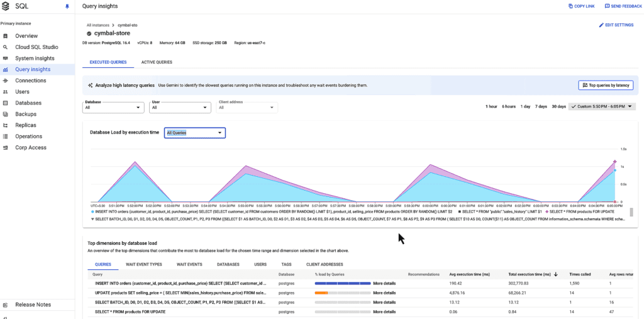
Task: Select the 30 days time range
Action: [x=558, y=106]
